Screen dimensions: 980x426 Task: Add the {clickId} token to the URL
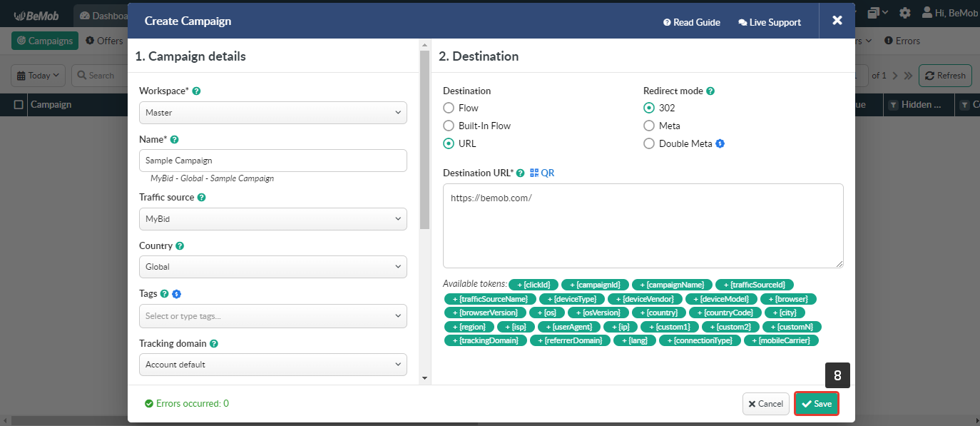point(533,284)
